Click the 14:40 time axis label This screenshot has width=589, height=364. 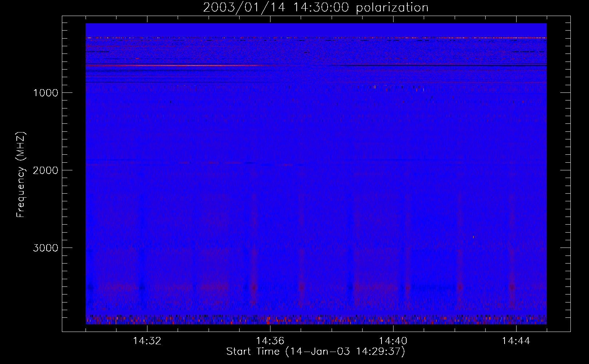(x=393, y=341)
